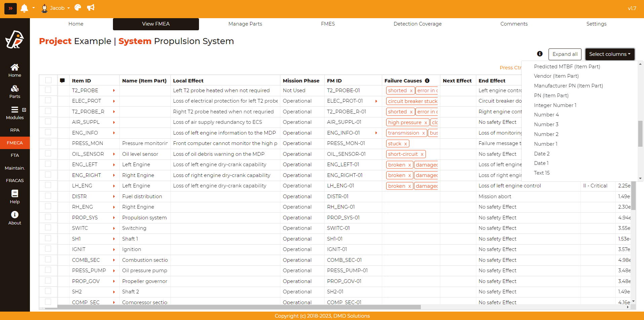Choose Predicted MTBF (Item Part) column option
Viewport: 644px width, 320px height.
[567, 67]
